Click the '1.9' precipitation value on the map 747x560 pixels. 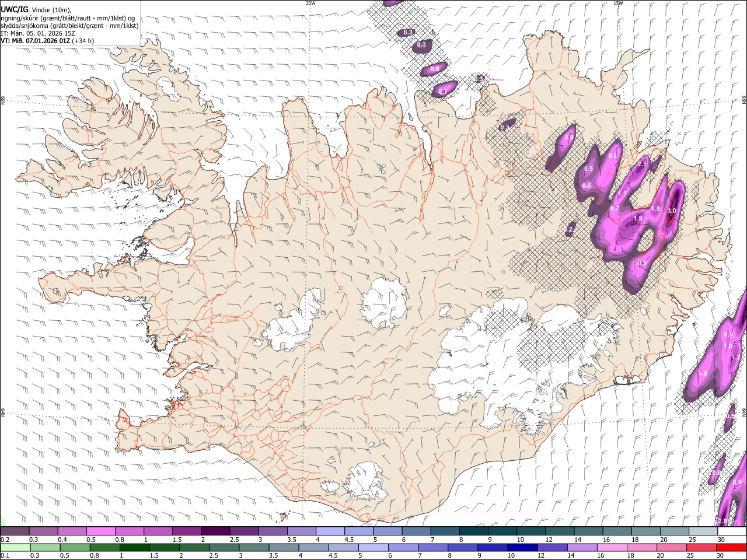[x=638, y=218]
